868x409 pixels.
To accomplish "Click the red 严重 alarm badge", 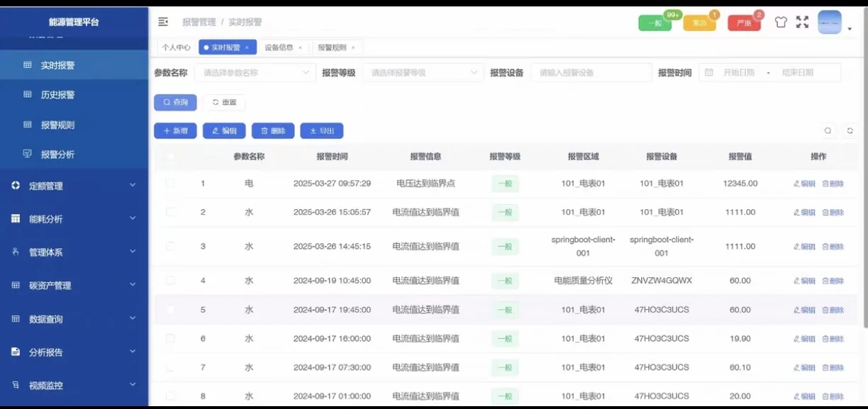I will click(742, 22).
